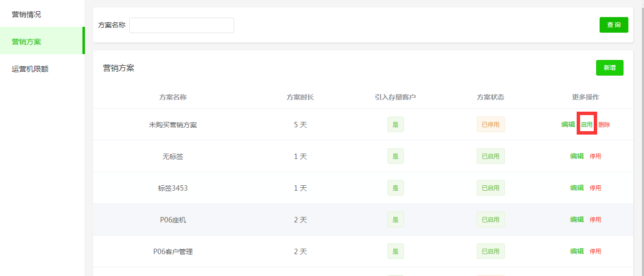
Task: Edit the 未购买营销方案 row
Action: pyautogui.click(x=568, y=124)
